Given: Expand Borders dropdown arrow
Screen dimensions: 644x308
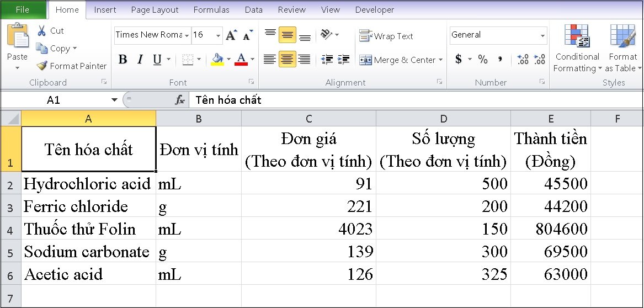Looking at the screenshot, I should (x=199, y=60).
